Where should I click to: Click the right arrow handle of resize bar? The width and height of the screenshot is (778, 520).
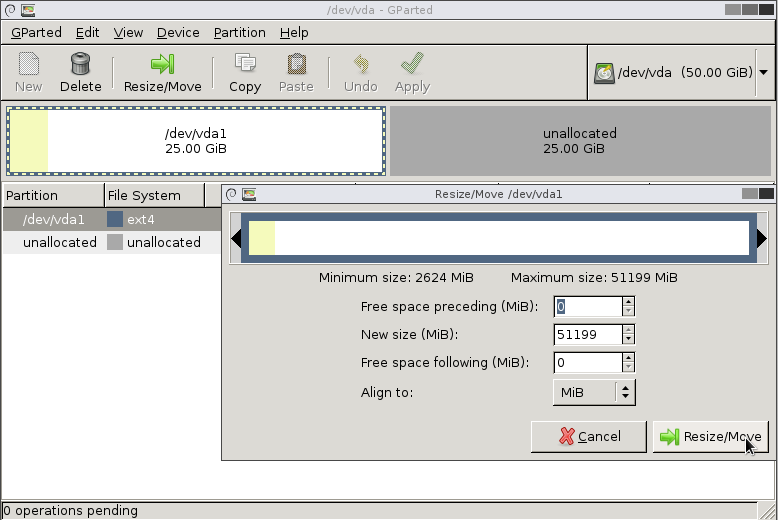(762, 239)
